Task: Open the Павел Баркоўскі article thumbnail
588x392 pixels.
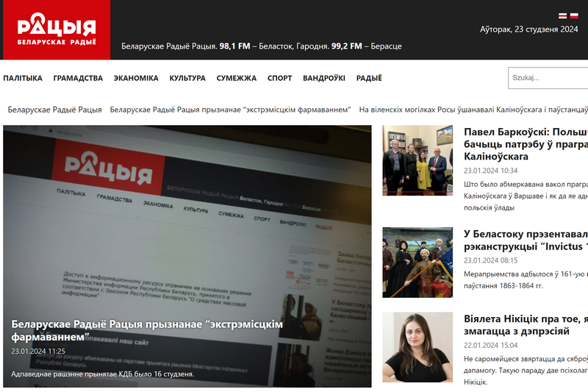Action: click(417, 160)
